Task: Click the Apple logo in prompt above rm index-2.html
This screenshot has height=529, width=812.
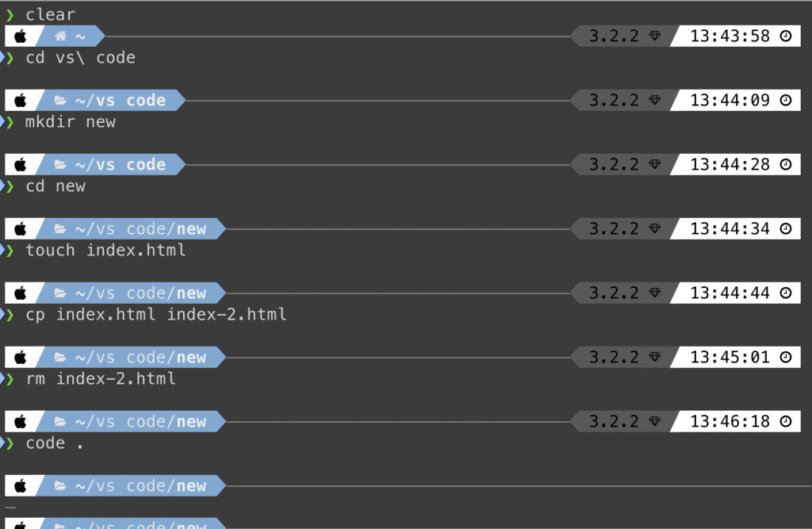Action: (x=20, y=358)
